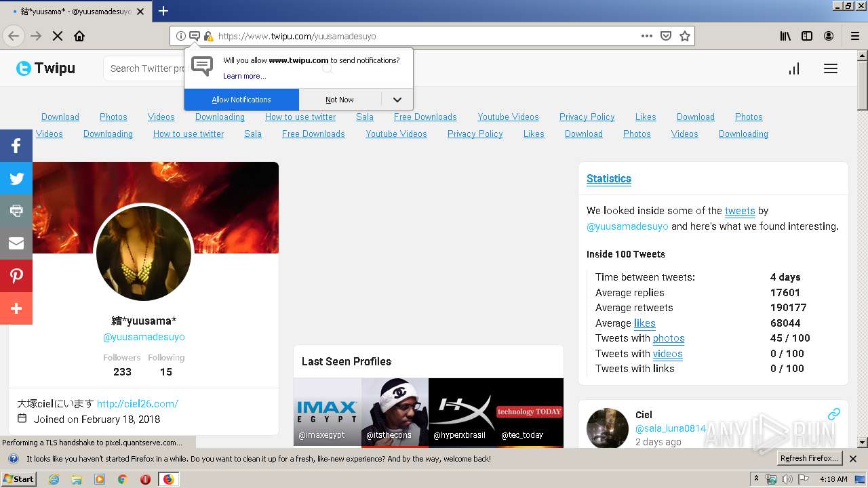Click the connection lock warning icon
Screen dimensions: 868x488
pyautogui.click(x=208, y=36)
